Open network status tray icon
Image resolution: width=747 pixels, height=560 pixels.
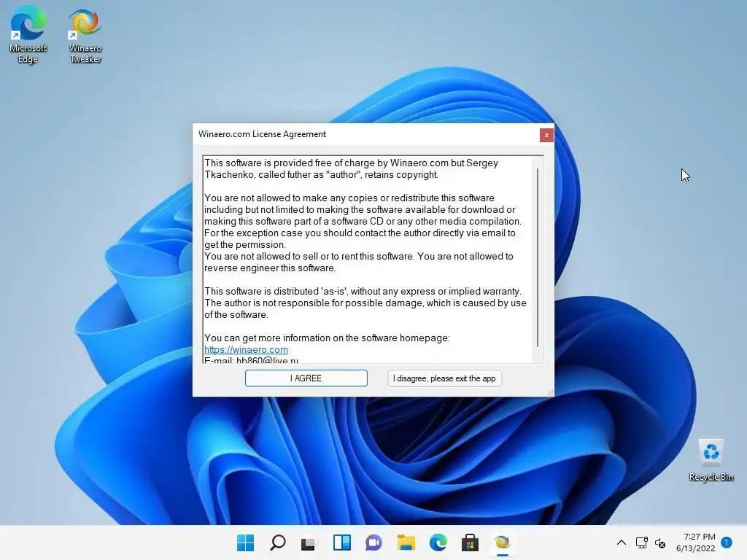[x=641, y=542]
